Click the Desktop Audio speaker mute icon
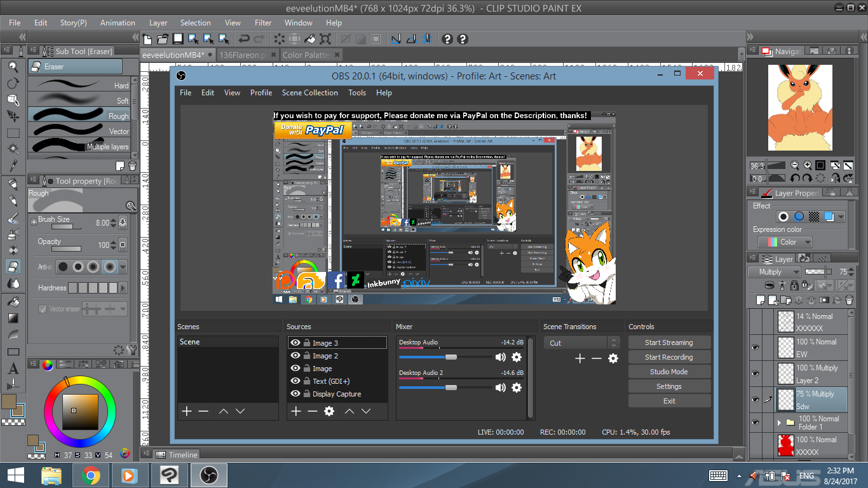This screenshot has width=868, height=488. (501, 357)
